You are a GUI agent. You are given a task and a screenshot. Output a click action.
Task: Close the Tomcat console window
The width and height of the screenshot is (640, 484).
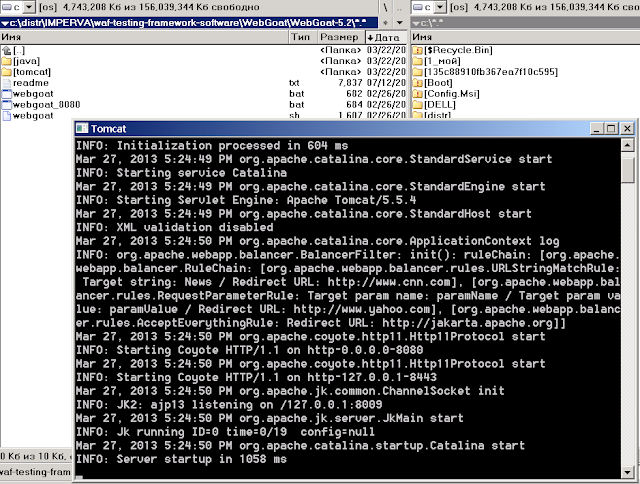[x=627, y=129]
